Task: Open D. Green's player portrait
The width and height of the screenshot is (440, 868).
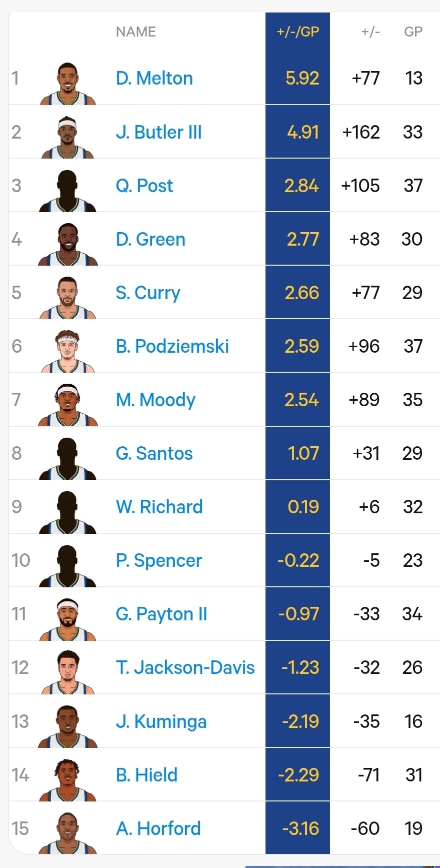Action: (x=68, y=244)
